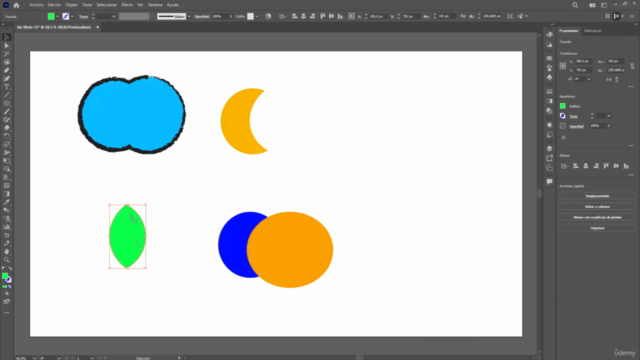
Task: Toggle constrain proportions link in Transformar
Action: [x=632, y=66]
